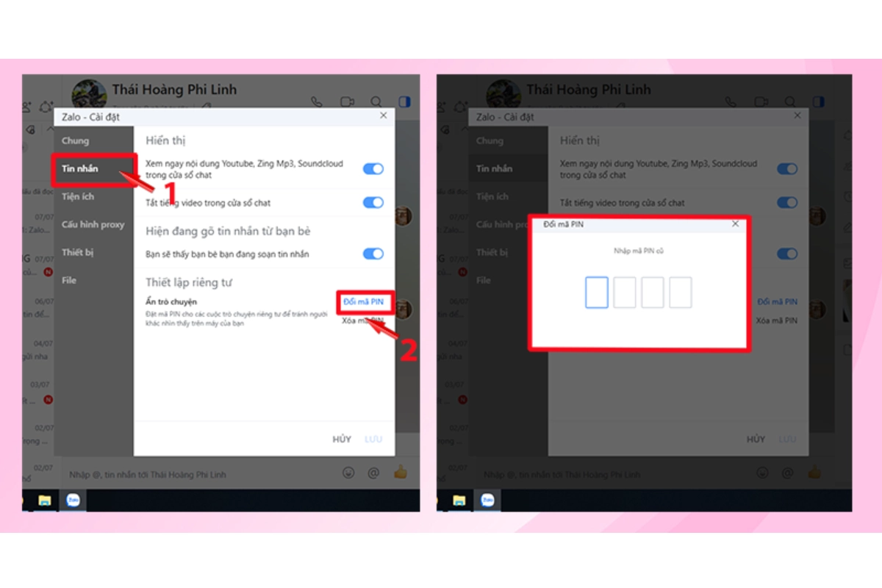Click the highlighted Đổi mã PIN link

363,301
